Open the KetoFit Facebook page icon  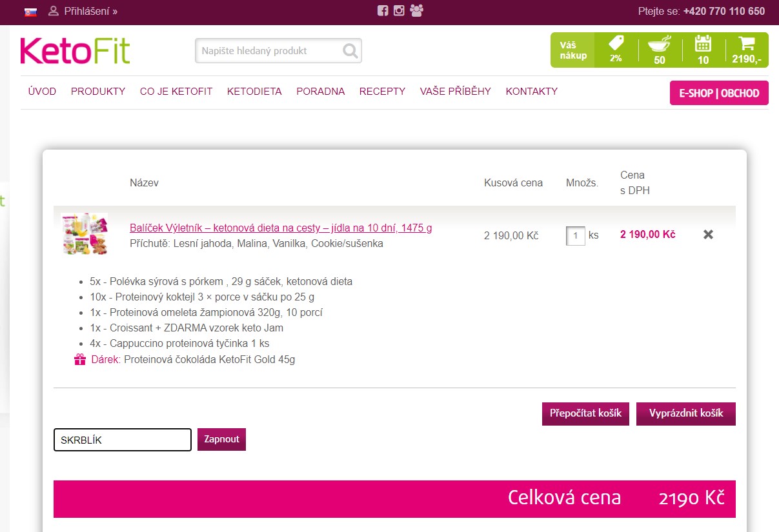(383, 11)
